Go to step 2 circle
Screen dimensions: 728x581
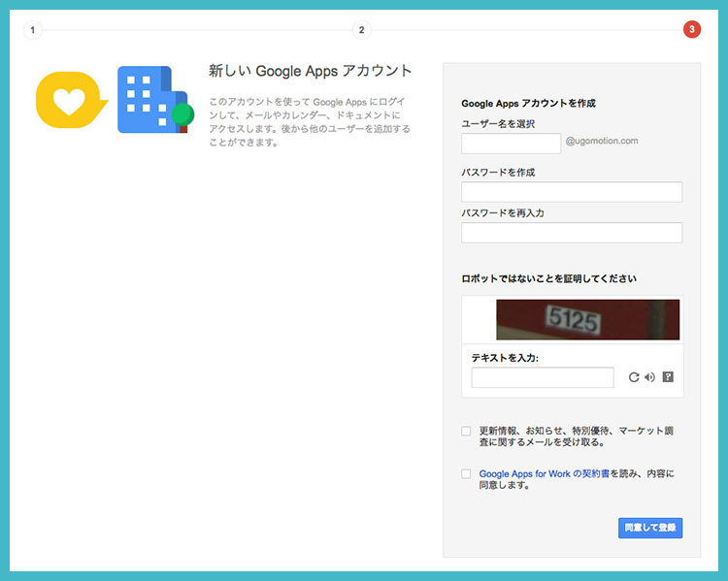(362, 30)
